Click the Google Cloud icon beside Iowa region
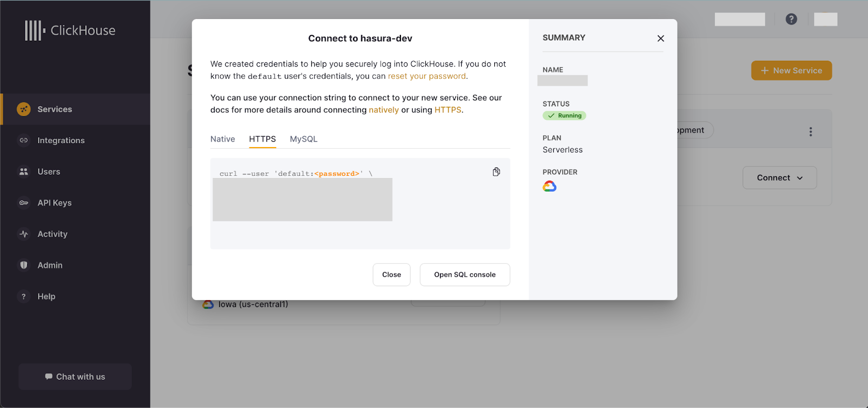Viewport: 868px width, 408px height. (x=208, y=304)
